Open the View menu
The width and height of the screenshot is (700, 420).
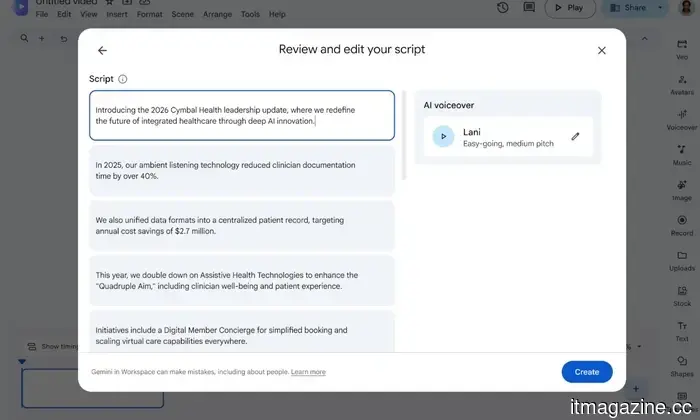click(88, 14)
